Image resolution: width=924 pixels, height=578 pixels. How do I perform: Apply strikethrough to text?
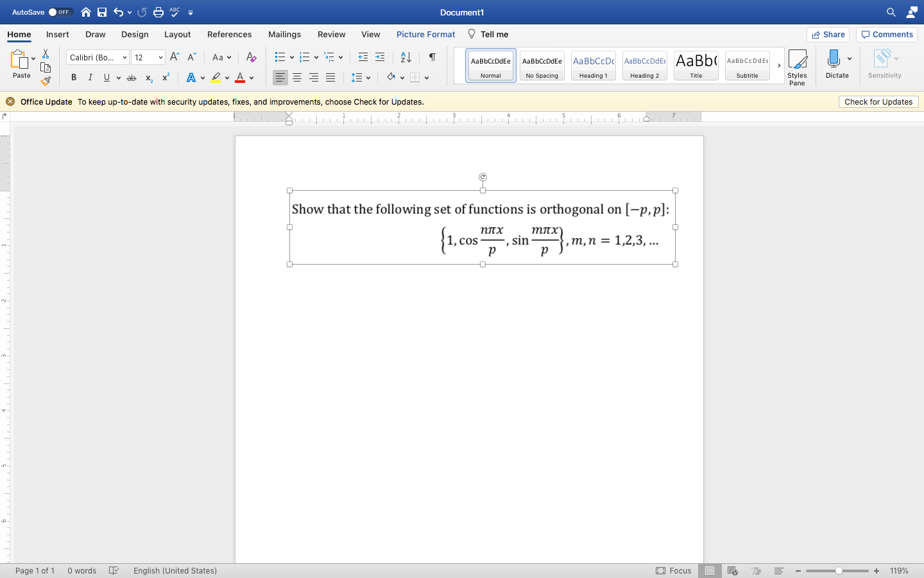(132, 77)
